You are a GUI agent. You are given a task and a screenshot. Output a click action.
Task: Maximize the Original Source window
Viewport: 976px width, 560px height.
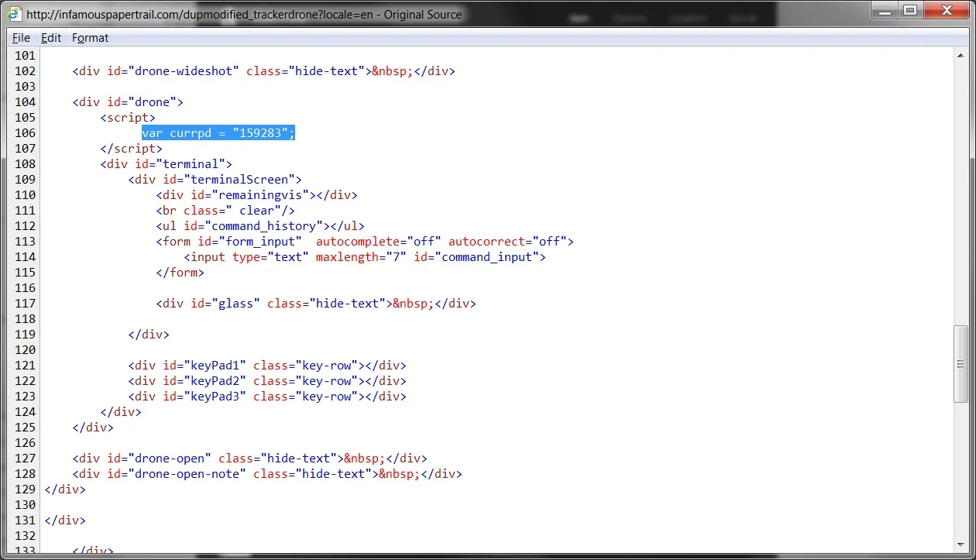point(910,10)
